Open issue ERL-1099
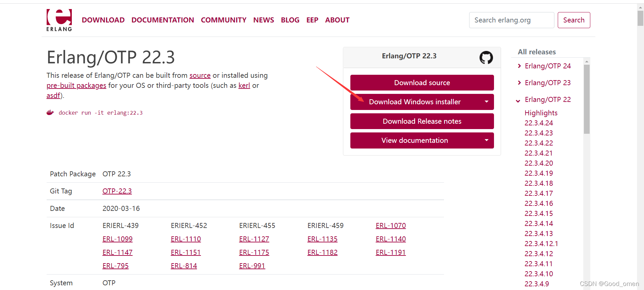Image resolution: width=644 pixels, height=290 pixels. 117,239
